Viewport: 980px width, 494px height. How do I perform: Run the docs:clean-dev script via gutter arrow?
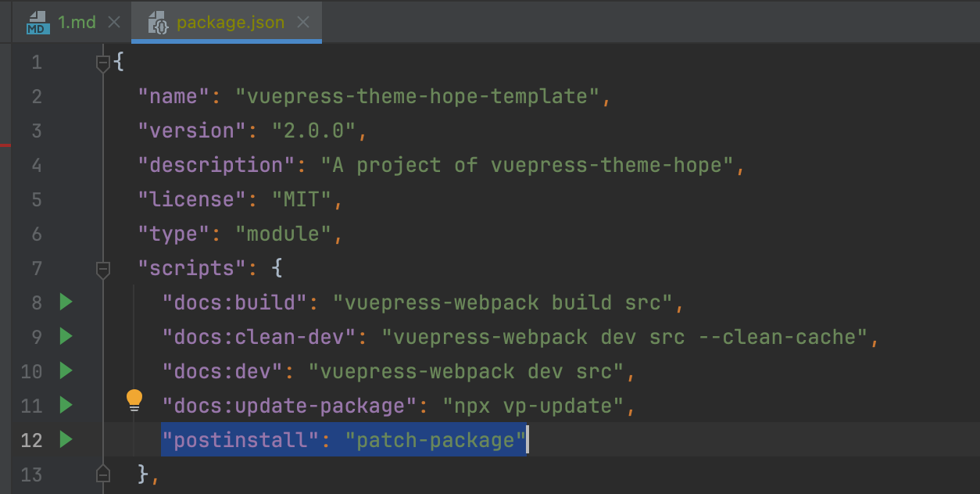pyautogui.click(x=66, y=337)
